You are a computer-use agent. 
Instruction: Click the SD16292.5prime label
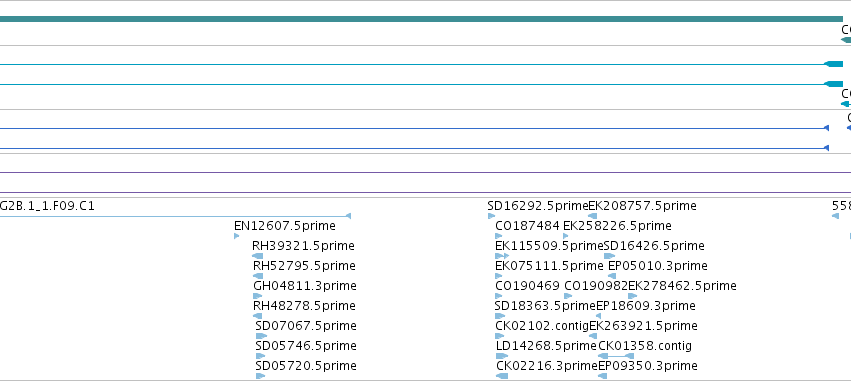coord(538,206)
